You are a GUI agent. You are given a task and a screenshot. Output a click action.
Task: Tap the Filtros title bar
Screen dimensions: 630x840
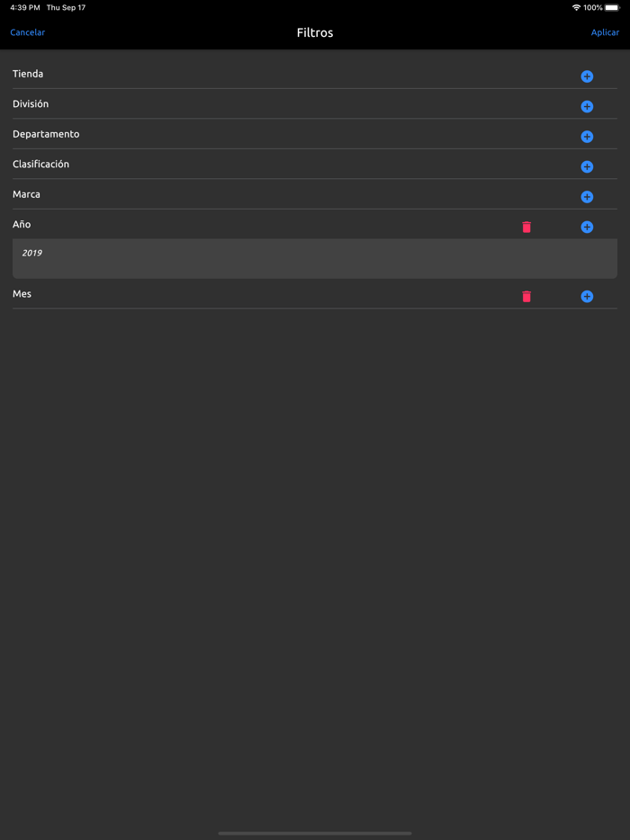(x=314, y=32)
